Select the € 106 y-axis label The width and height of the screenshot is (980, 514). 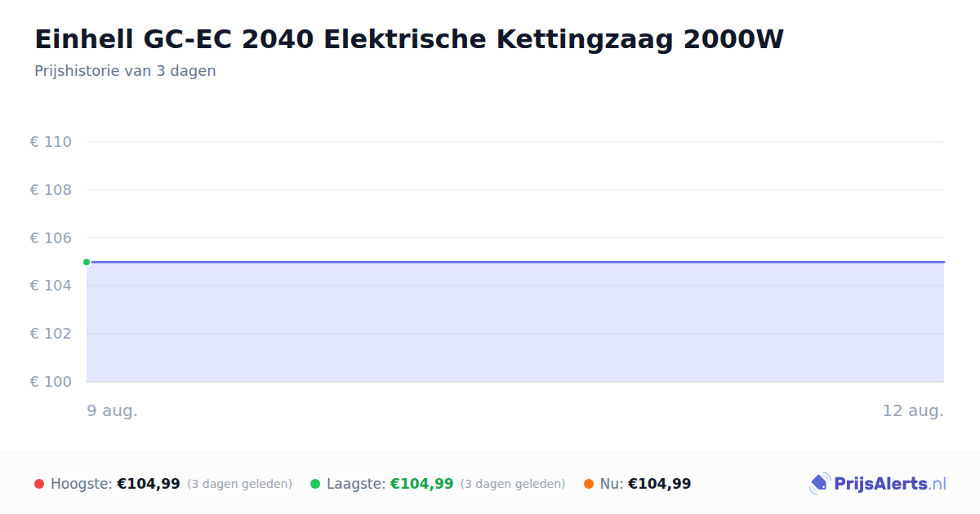click(x=51, y=237)
